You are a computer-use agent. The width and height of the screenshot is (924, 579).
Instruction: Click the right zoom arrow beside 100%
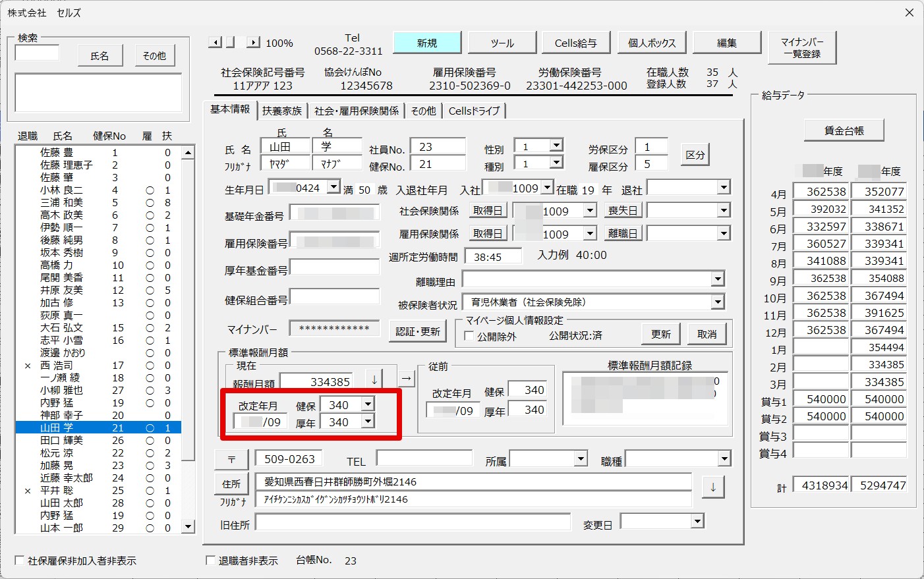tap(254, 42)
